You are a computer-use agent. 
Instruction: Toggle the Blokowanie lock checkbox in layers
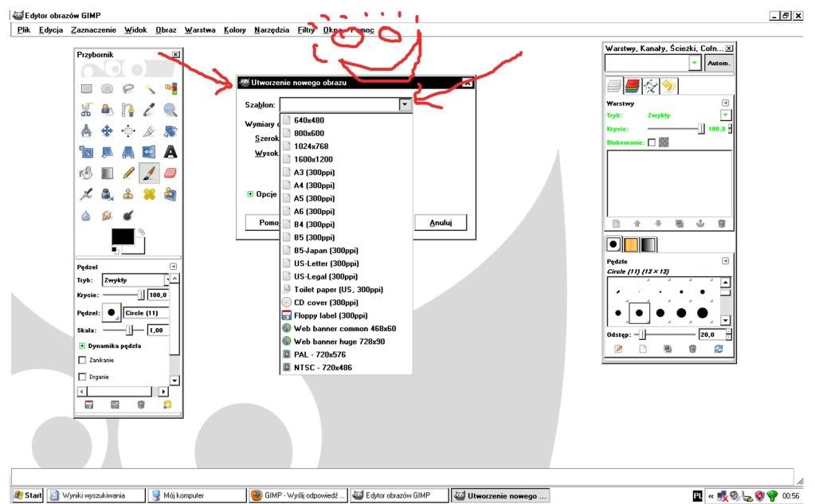pyautogui.click(x=652, y=143)
